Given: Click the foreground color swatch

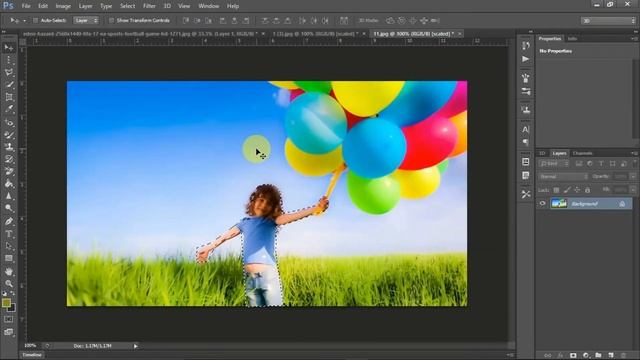Looking at the screenshot, I should coord(6,303).
